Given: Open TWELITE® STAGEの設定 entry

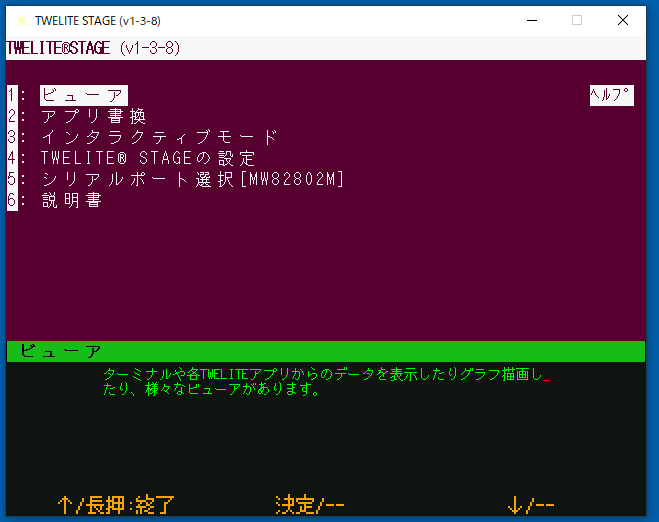Looking at the screenshot, I should 148,158.
